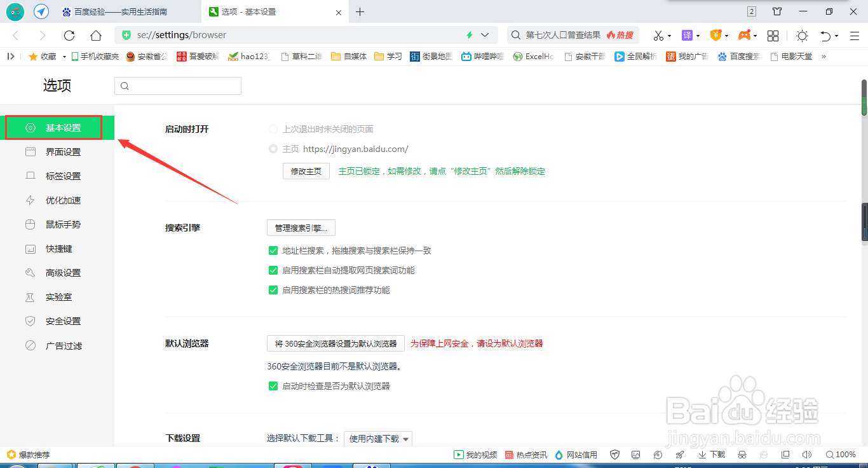Open the 100% zoom control

pyautogui.click(x=841, y=454)
